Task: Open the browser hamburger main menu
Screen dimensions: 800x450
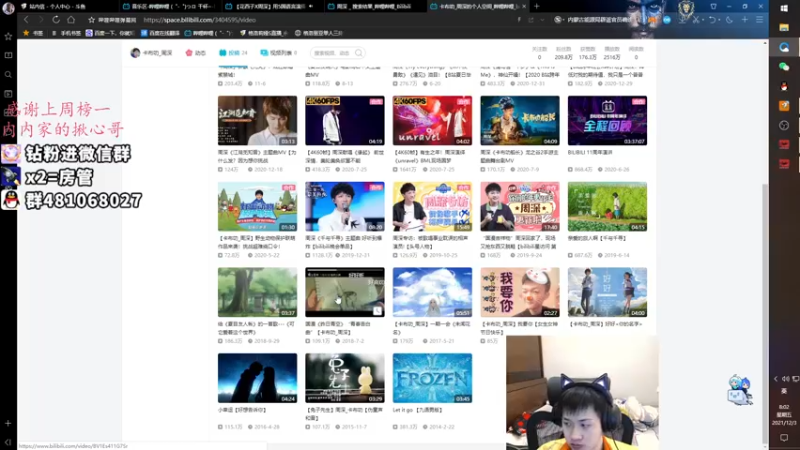Action: pos(760,19)
